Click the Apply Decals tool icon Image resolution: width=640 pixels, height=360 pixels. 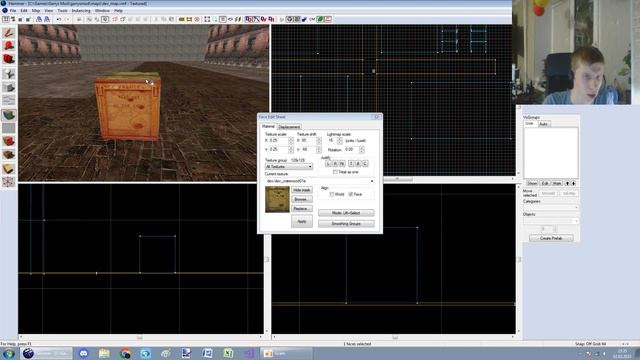(x=9, y=141)
